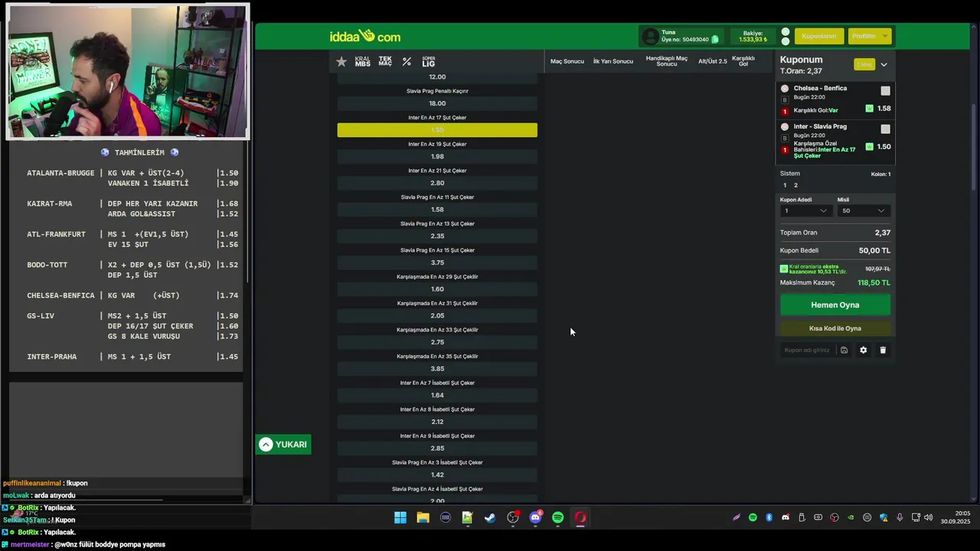Click the crown icon beside odds 1.58
This screenshot has height=551, width=980.
point(869,109)
